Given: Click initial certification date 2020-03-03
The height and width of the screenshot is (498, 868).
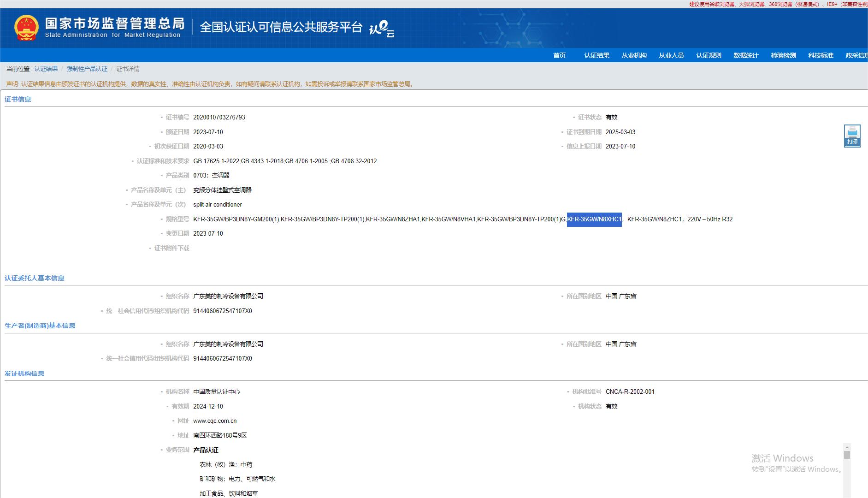Looking at the screenshot, I should pos(208,146).
